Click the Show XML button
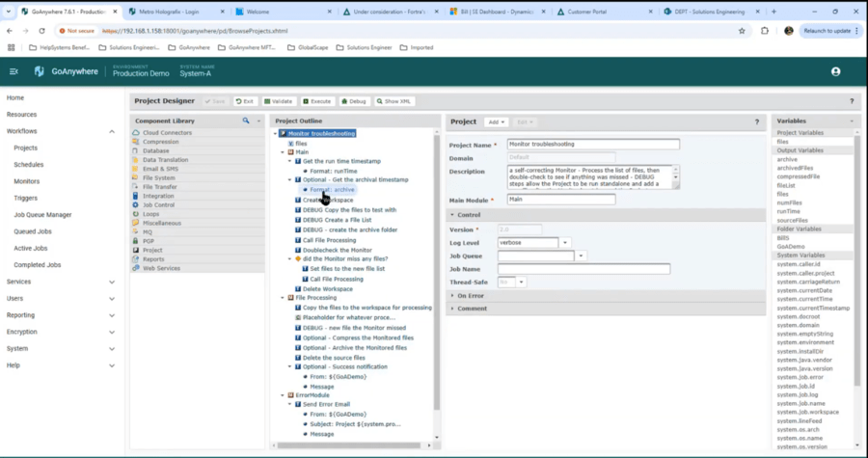Viewport: 868px width, 458px height. coord(393,100)
